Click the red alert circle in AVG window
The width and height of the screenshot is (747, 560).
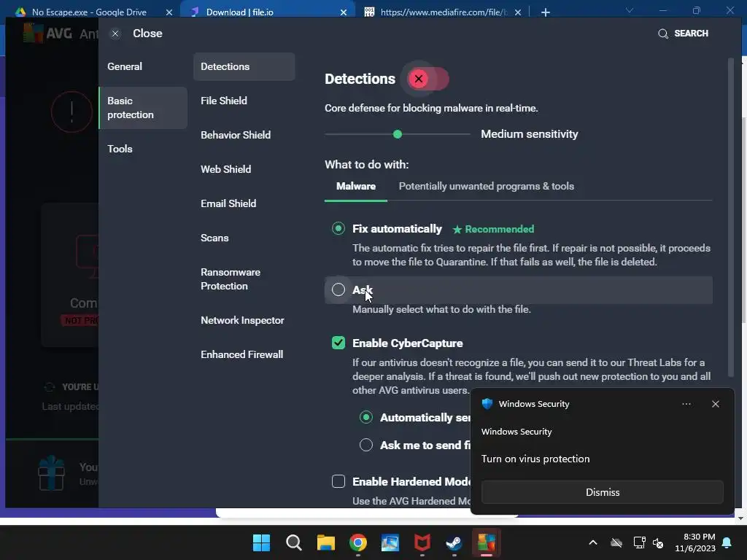[71, 112]
